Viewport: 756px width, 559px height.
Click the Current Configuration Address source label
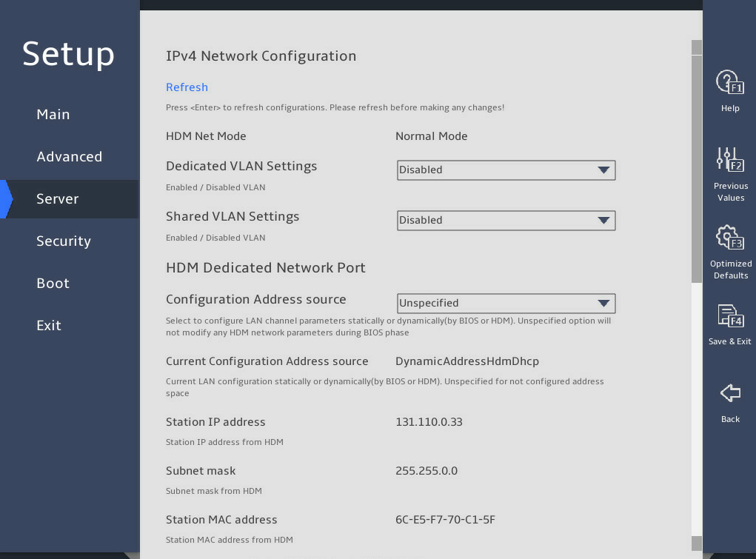tap(267, 361)
